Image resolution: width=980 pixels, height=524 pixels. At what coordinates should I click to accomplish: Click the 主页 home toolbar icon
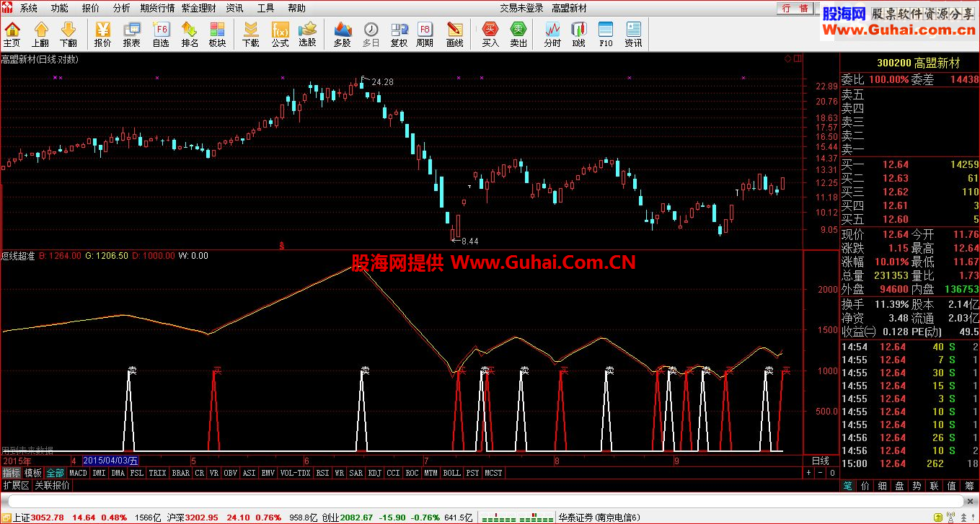(x=12, y=34)
